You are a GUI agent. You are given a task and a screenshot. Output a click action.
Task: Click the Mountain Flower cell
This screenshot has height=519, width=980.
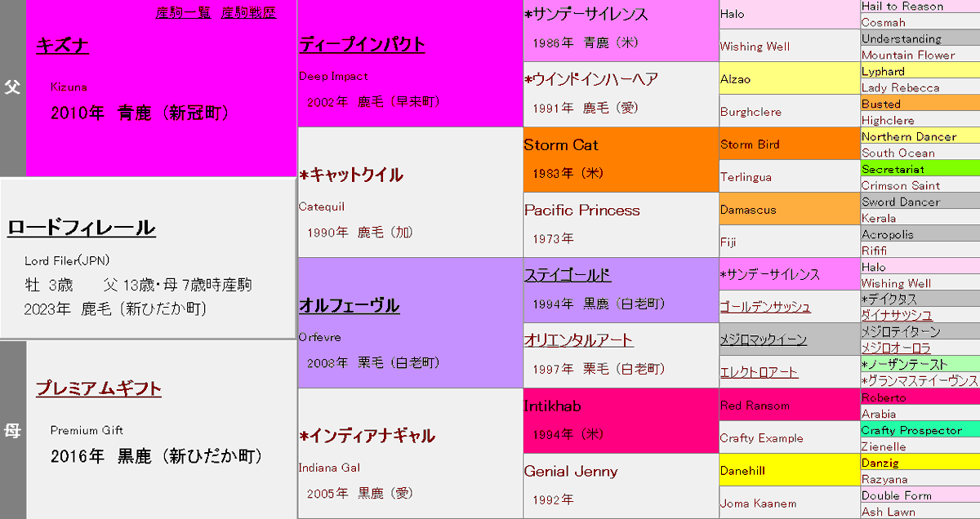pyautogui.click(x=920, y=55)
